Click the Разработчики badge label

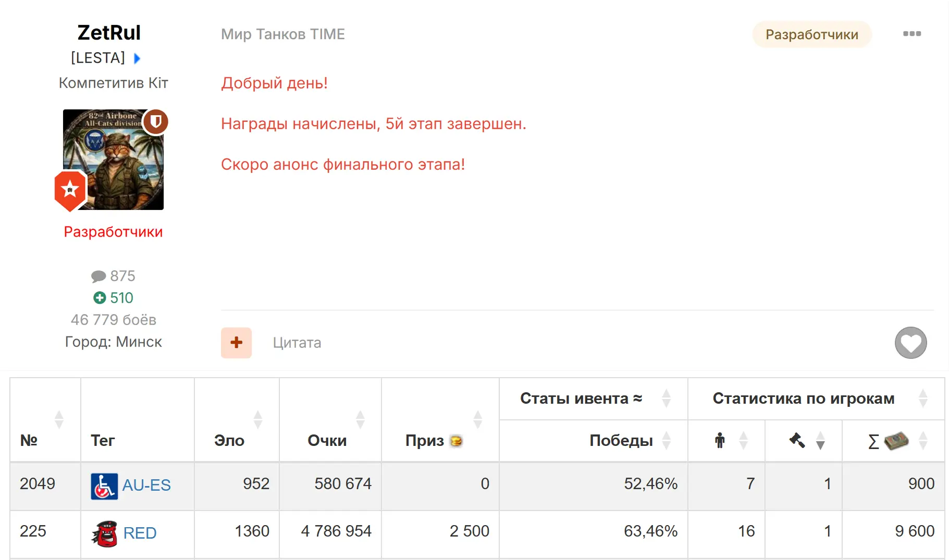click(x=811, y=34)
